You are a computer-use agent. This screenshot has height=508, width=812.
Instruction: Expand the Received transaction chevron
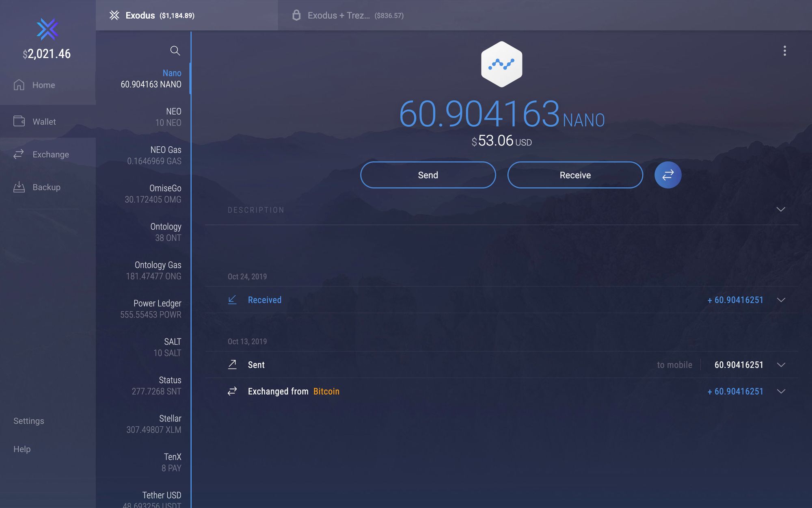click(781, 300)
